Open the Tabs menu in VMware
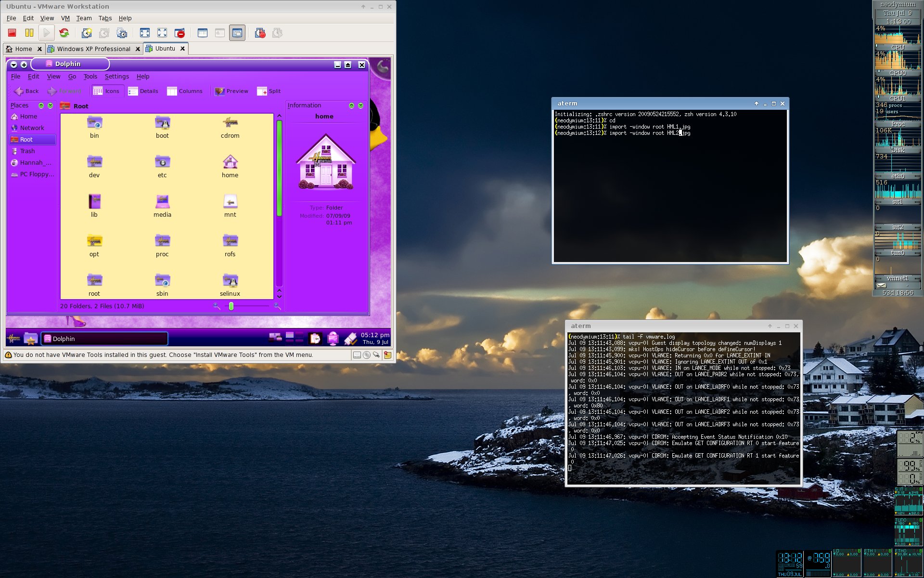This screenshot has width=924, height=578. [105, 18]
